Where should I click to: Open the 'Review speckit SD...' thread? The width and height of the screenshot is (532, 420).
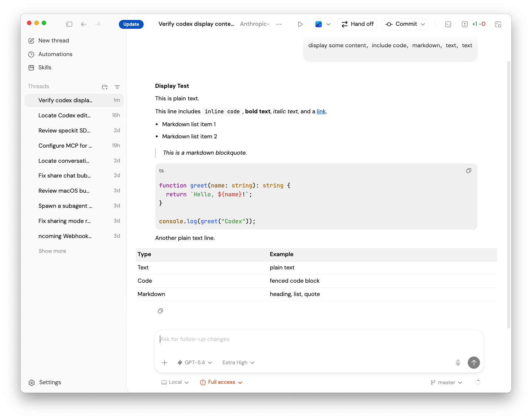click(x=74, y=131)
